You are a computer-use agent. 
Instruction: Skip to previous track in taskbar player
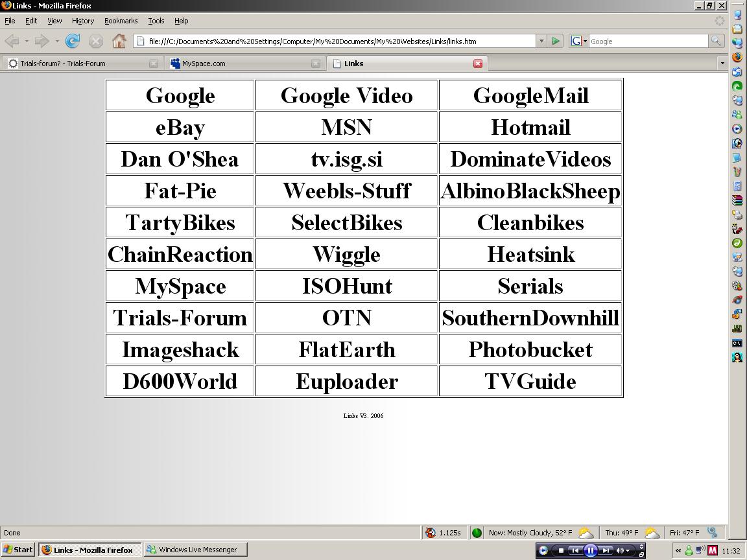[x=575, y=551]
